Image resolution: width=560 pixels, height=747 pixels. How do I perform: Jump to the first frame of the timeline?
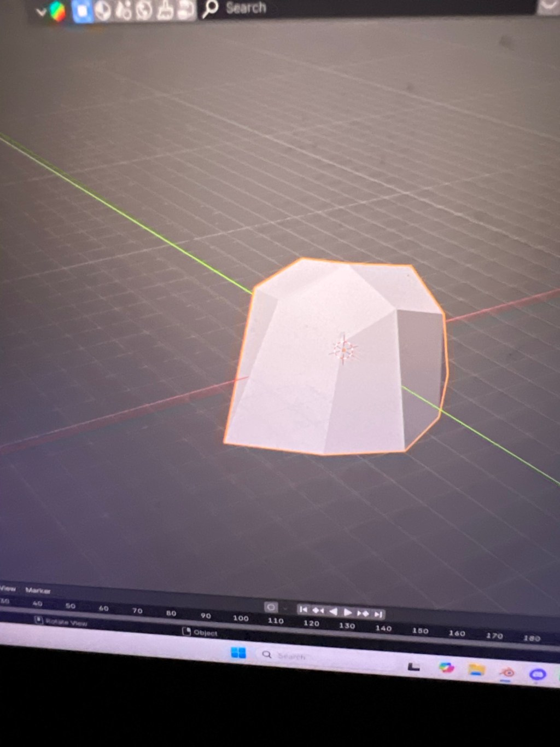[303, 610]
